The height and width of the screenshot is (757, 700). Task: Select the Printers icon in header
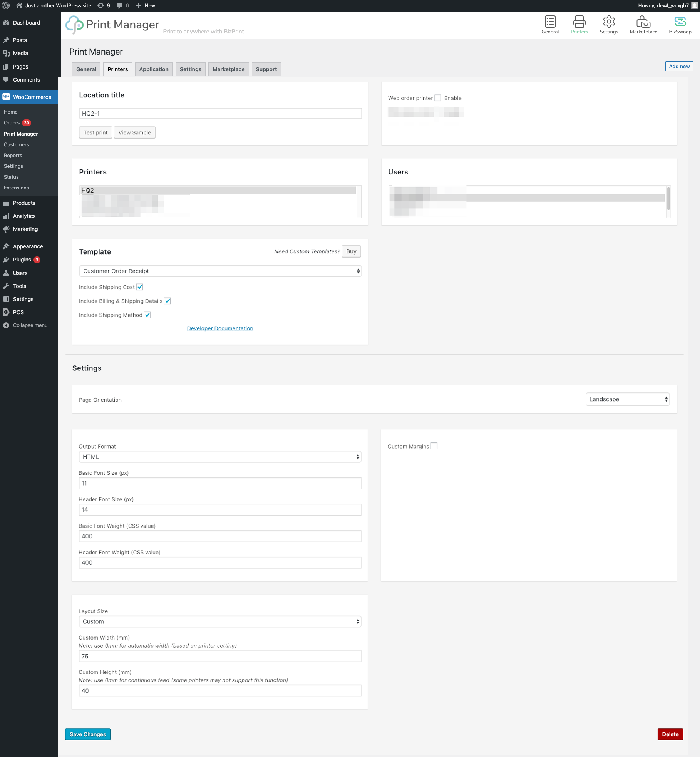coord(579,25)
